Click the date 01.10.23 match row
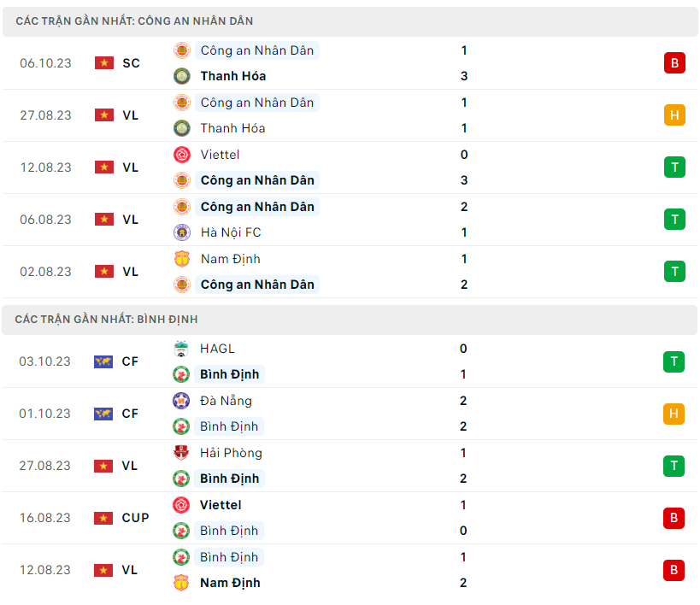 coord(45,414)
